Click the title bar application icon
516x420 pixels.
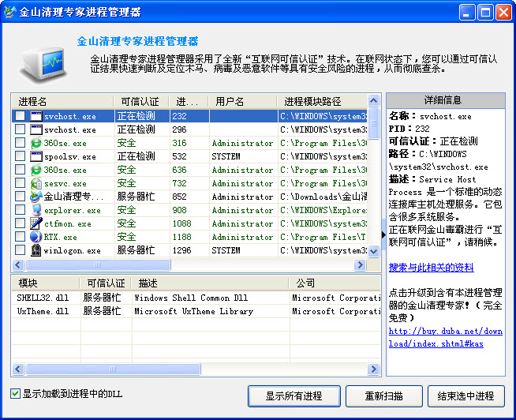click(x=10, y=12)
